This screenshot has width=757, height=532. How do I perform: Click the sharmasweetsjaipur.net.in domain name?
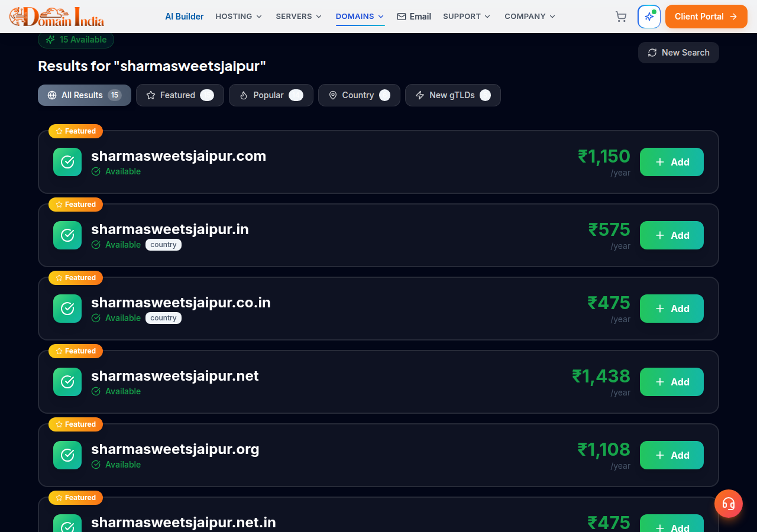(183, 523)
